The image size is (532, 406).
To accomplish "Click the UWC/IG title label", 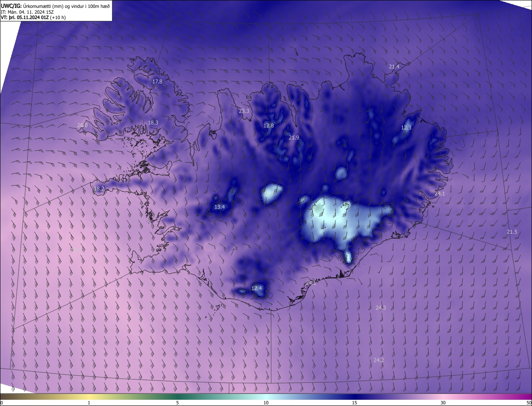I will coord(11,6).
